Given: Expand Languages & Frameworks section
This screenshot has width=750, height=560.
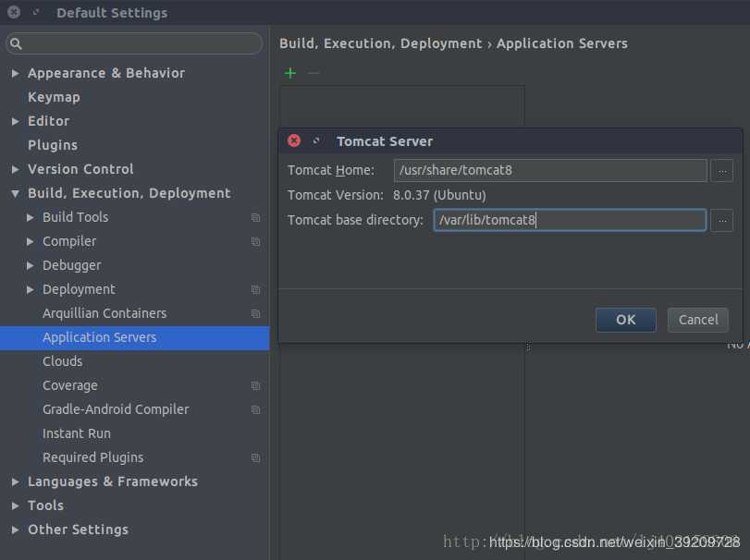Looking at the screenshot, I should pos(16,481).
